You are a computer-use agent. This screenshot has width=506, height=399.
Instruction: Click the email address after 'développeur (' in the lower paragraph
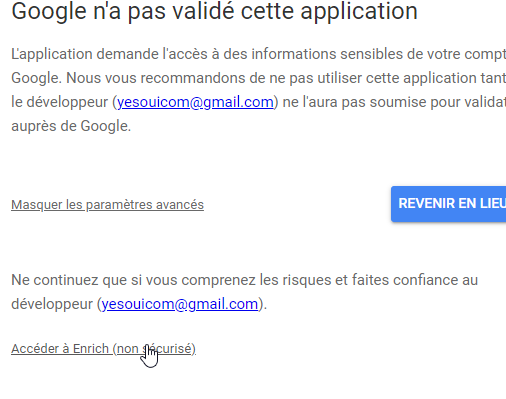[x=180, y=304]
